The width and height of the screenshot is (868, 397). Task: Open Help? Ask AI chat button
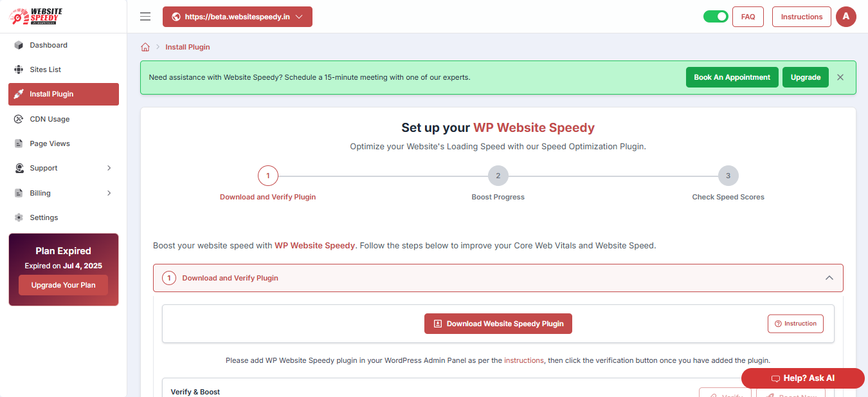click(803, 378)
